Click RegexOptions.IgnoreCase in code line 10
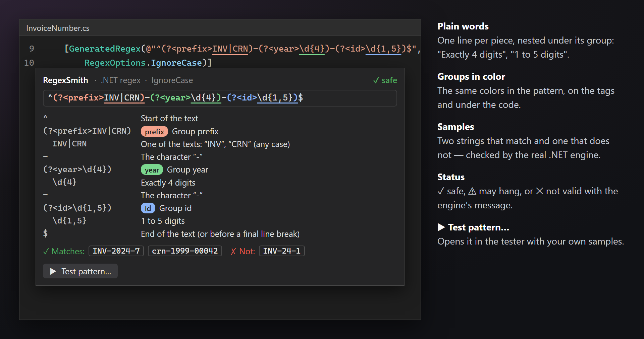Viewport: 644px width, 339px height. [143, 63]
